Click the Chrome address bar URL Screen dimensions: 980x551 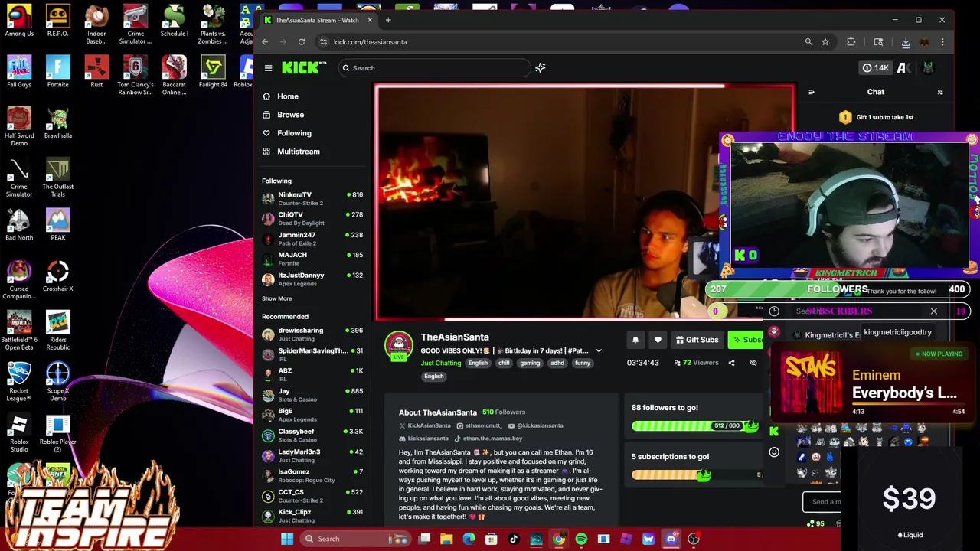pyautogui.click(x=371, y=42)
